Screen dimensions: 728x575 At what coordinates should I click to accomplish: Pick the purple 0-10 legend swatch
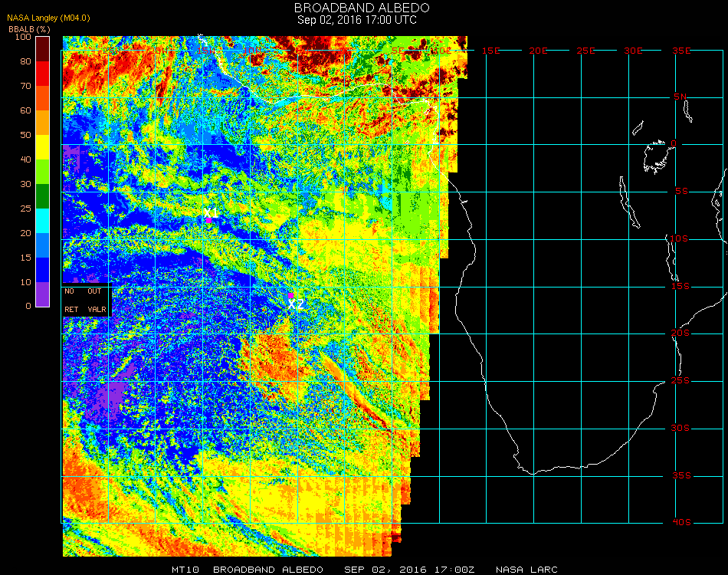coord(42,294)
